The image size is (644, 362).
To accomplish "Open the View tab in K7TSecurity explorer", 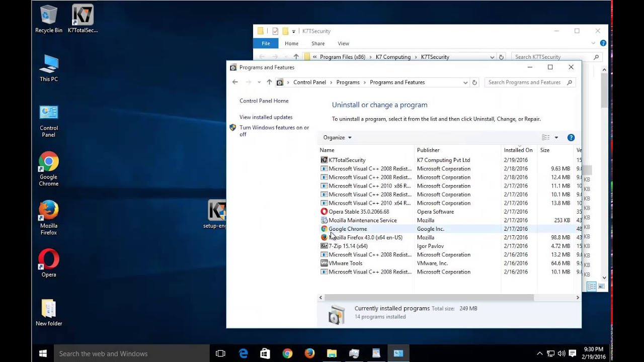I will click(x=343, y=43).
